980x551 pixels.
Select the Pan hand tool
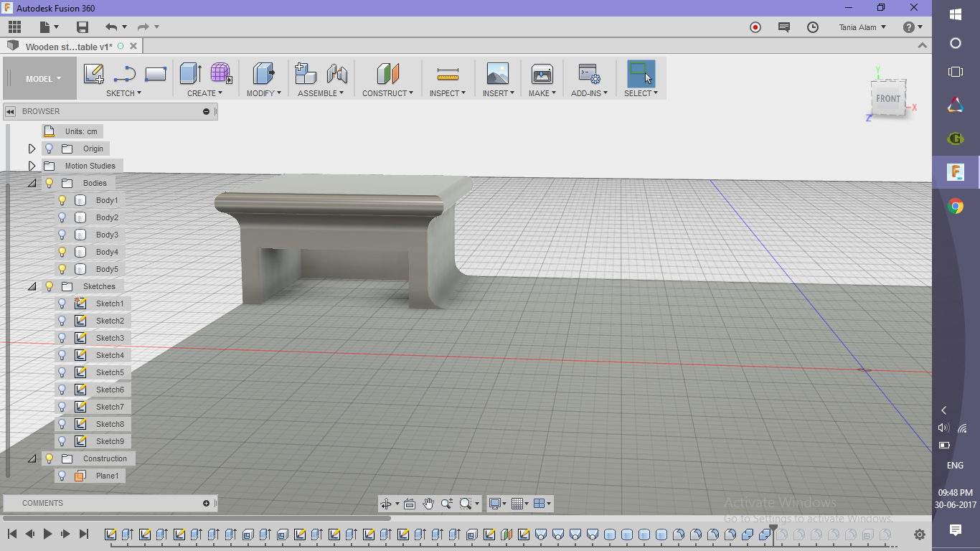(x=428, y=504)
